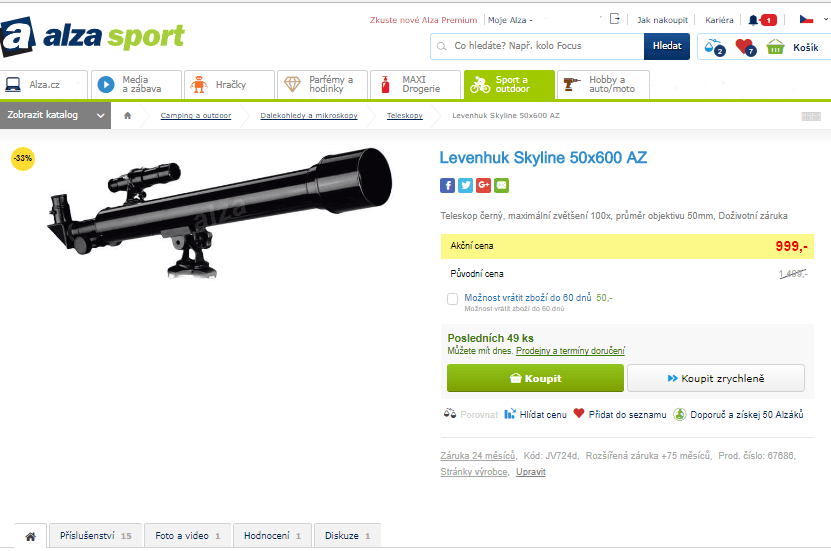Share product on Twitter icon
This screenshot has width=831, height=551.
465,185
